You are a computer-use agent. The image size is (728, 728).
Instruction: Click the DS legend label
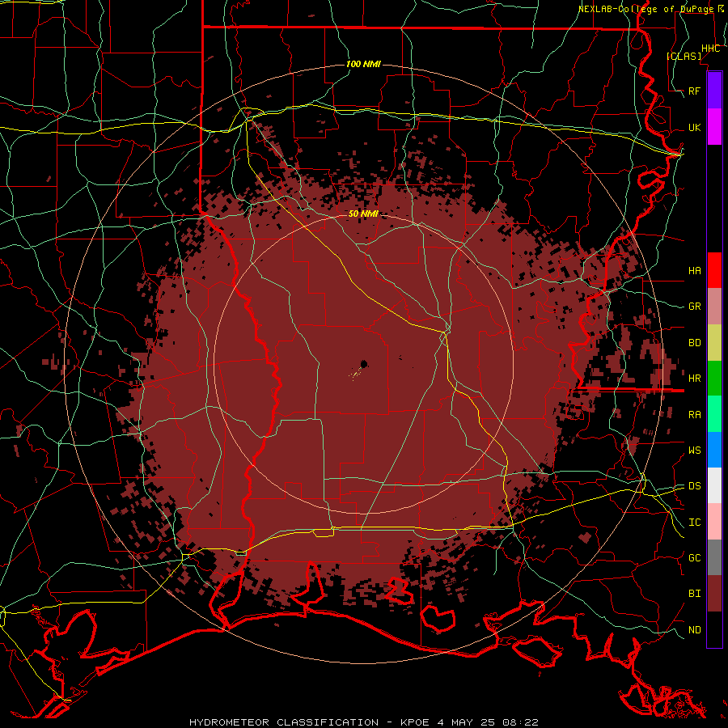tap(694, 485)
